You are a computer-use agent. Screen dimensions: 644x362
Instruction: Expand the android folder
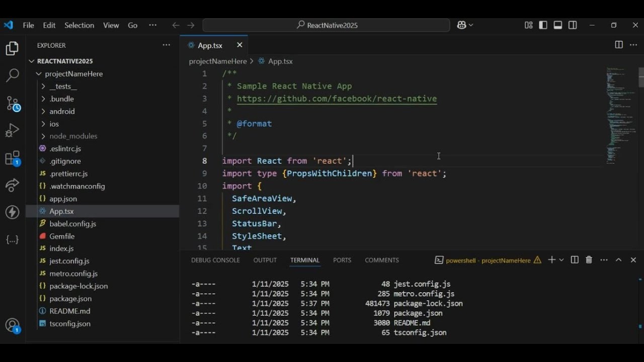click(62, 112)
